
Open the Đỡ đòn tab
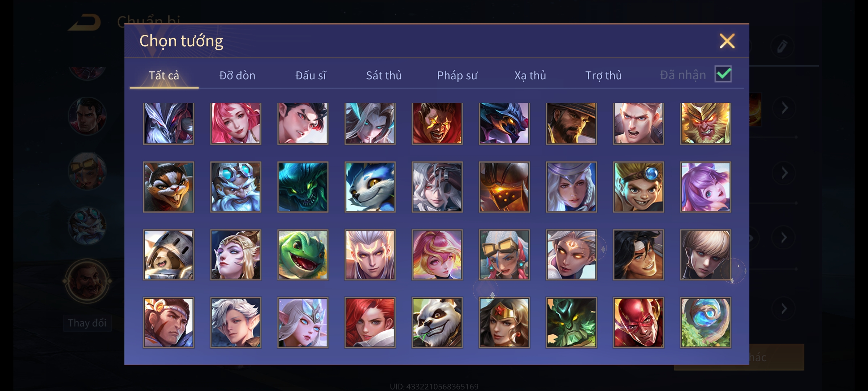(237, 75)
